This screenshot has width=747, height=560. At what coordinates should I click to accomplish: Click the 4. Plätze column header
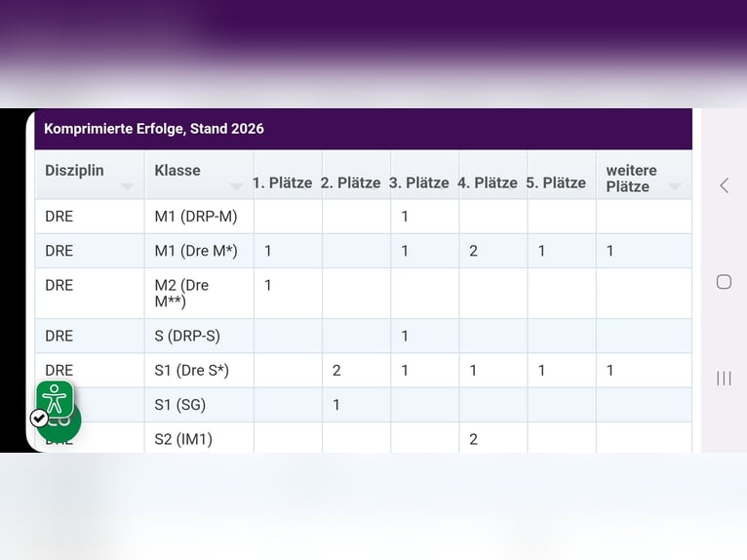click(488, 182)
